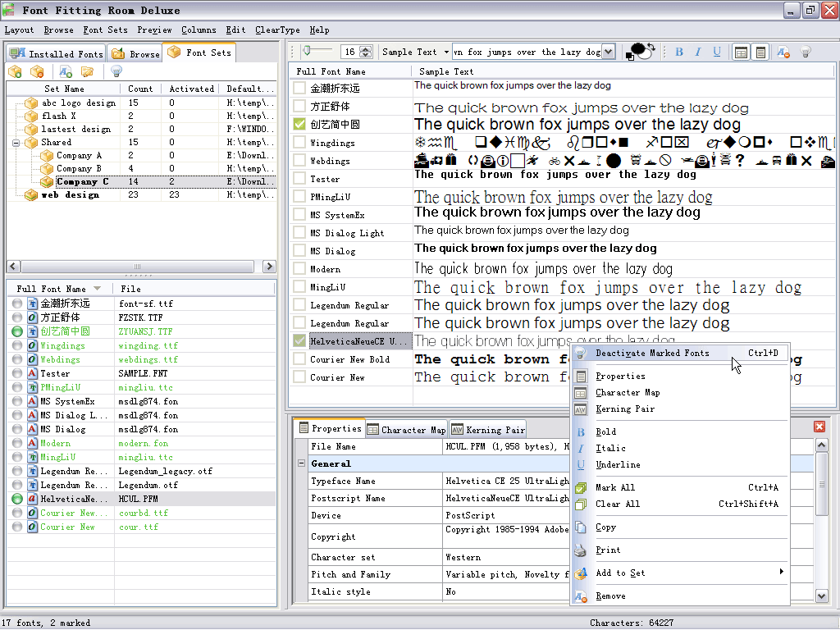The height and width of the screenshot is (630, 840).
Task: Click the add new font set icon
Action: pos(15,72)
